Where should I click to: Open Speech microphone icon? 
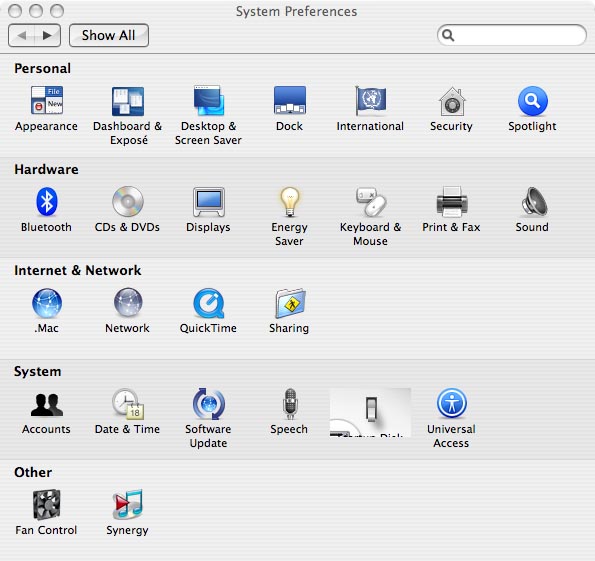290,403
